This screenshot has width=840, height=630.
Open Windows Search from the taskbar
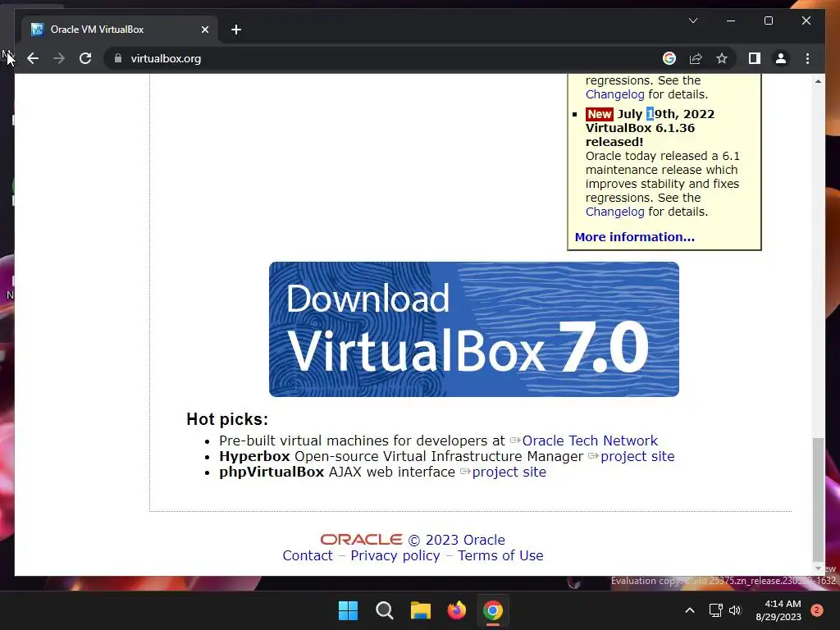pos(384,610)
